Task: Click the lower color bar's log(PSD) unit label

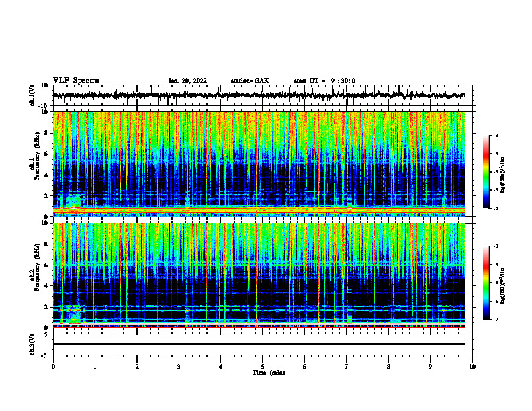Action: [503, 285]
